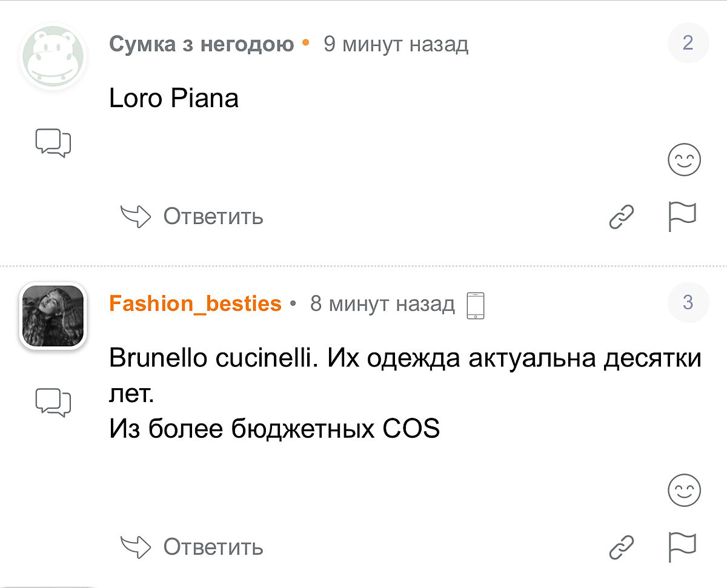Add emoji reaction to Brunello cucinelli comment
This screenshot has height=588, width=727.
point(684,490)
